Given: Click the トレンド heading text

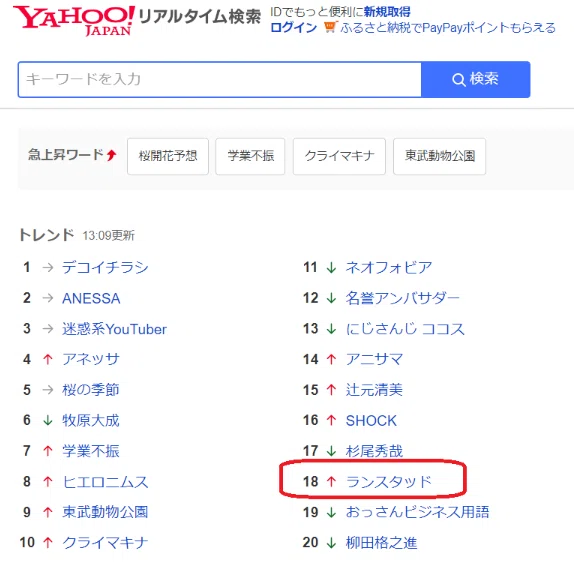Looking at the screenshot, I should [46, 235].
